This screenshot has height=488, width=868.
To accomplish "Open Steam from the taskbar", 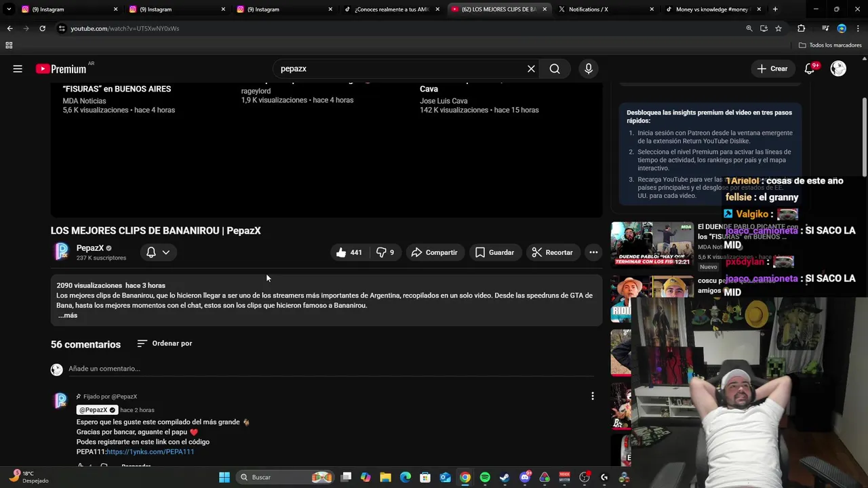I will pos(505,477).
